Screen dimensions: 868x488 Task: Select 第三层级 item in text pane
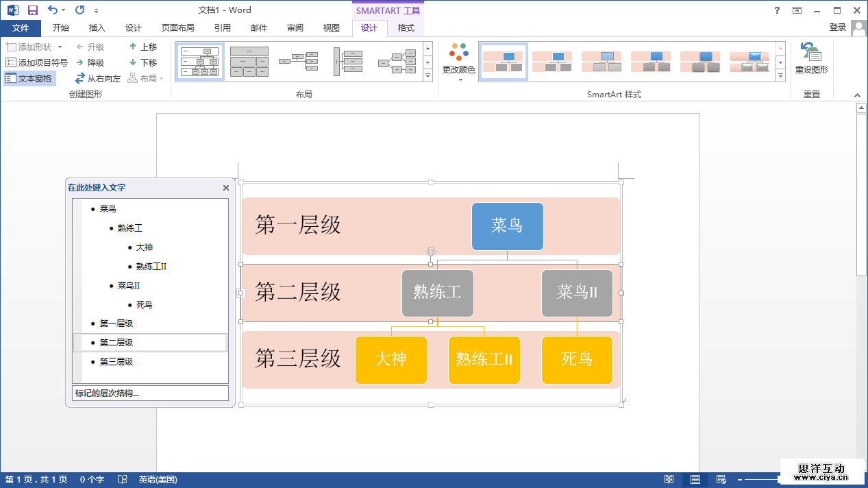[x=116, y=362]
